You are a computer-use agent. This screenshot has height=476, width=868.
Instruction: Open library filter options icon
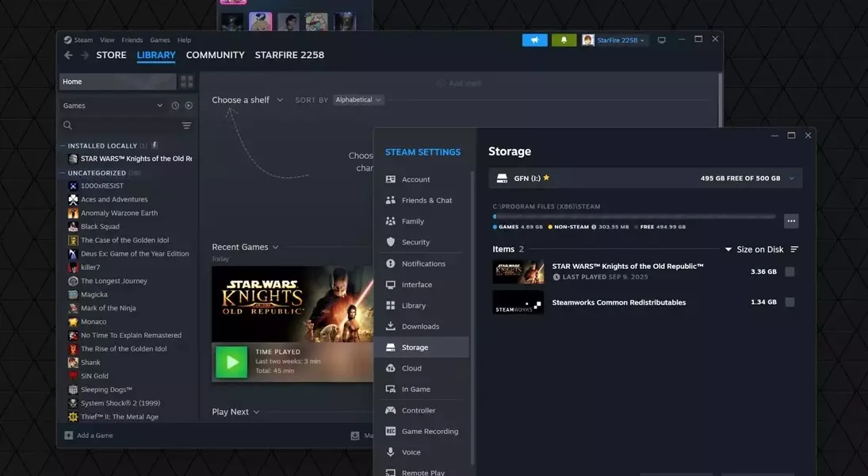186,125
